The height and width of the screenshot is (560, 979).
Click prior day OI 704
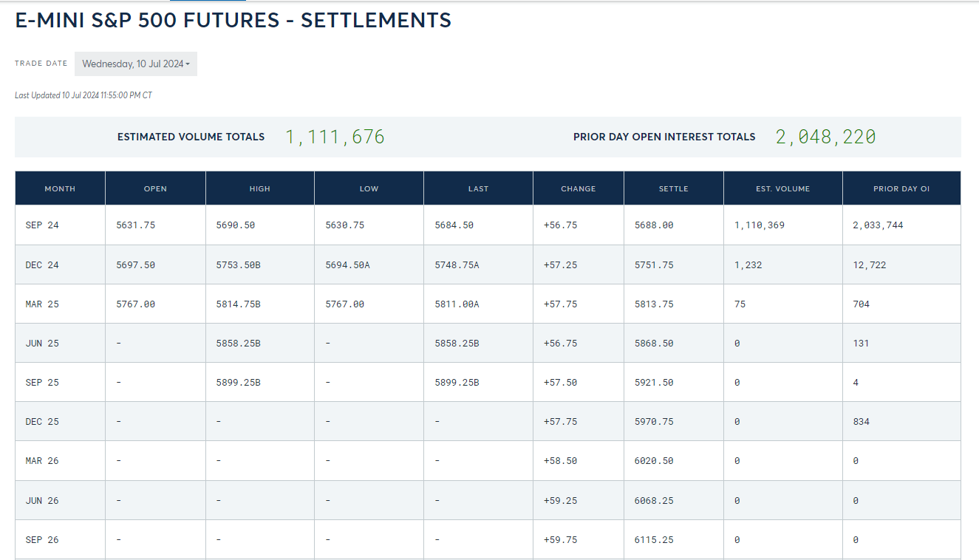862,304
